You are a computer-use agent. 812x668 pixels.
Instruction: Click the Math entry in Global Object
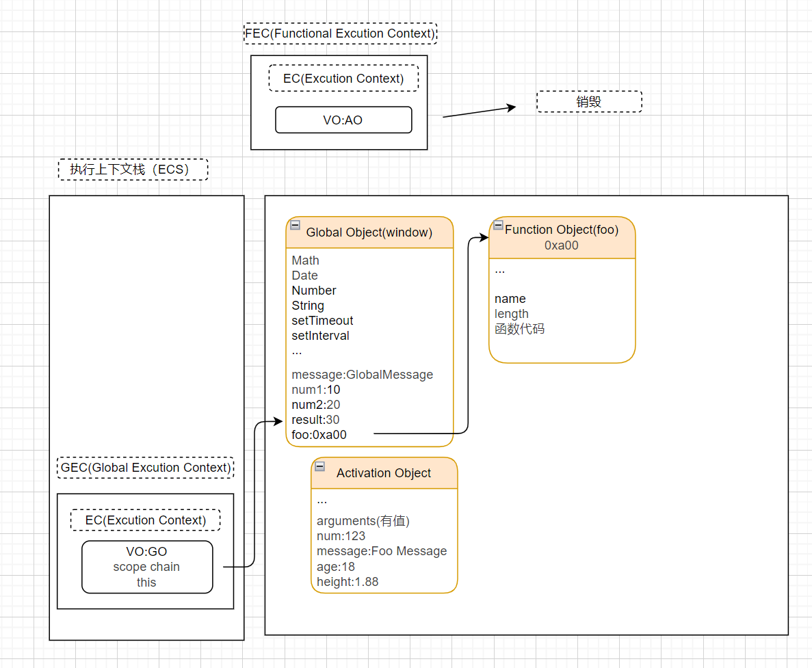pyautogui.click(x=306, y=260)
